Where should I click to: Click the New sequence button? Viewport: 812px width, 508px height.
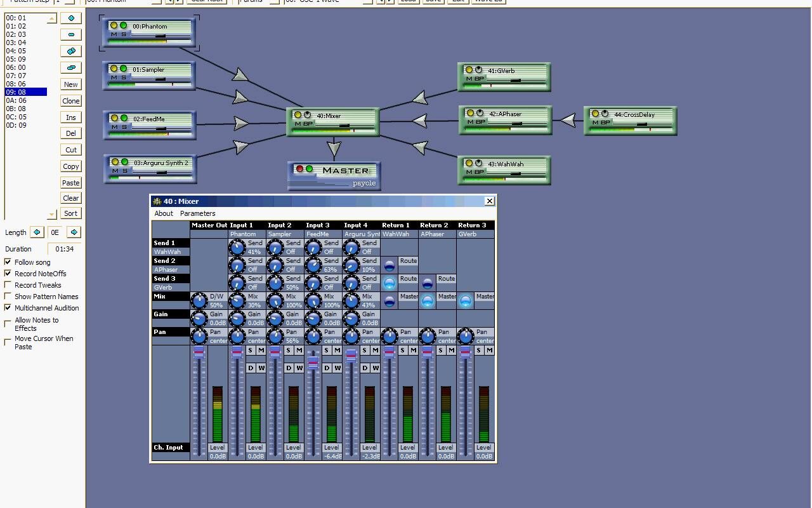coord(71,84)
